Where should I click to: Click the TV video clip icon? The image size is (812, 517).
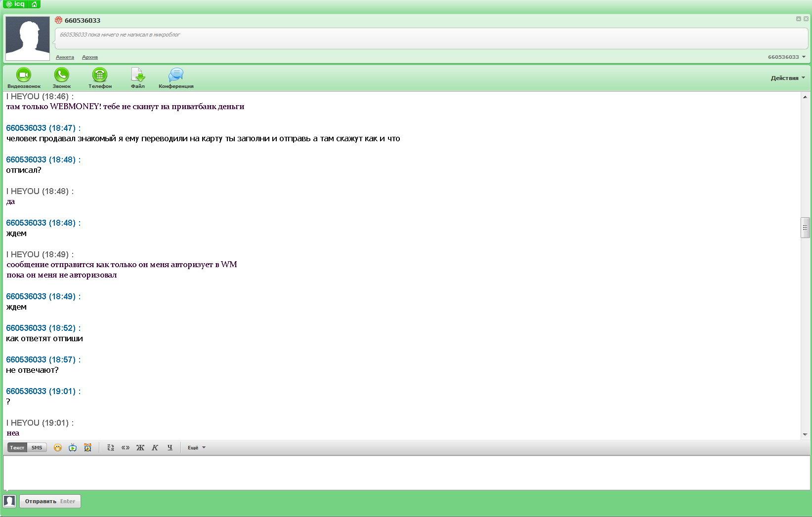click(73, 447)
